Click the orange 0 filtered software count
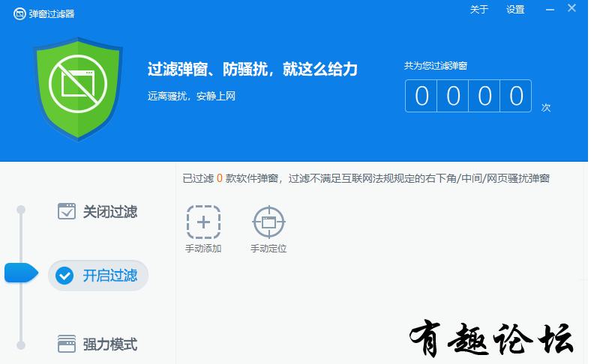 pyautogui.click(x=219, y=178)
